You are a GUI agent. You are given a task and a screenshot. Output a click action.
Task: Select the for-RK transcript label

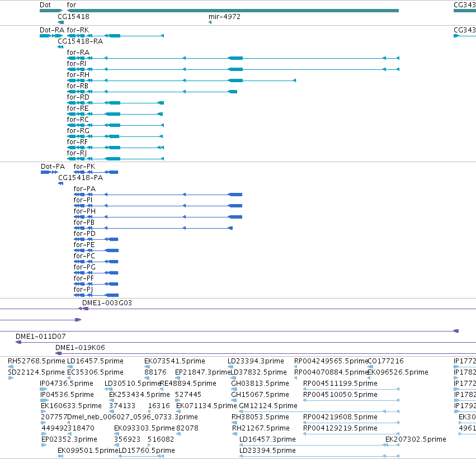[78, 30]
